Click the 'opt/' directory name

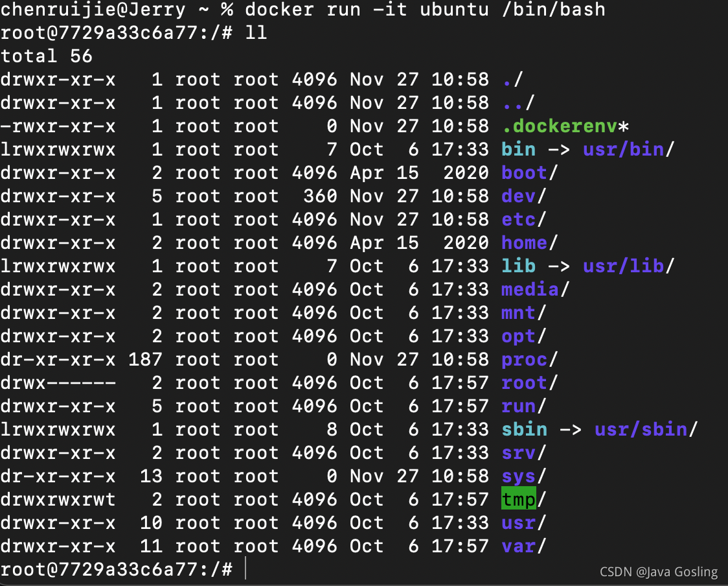coord(524,336)
